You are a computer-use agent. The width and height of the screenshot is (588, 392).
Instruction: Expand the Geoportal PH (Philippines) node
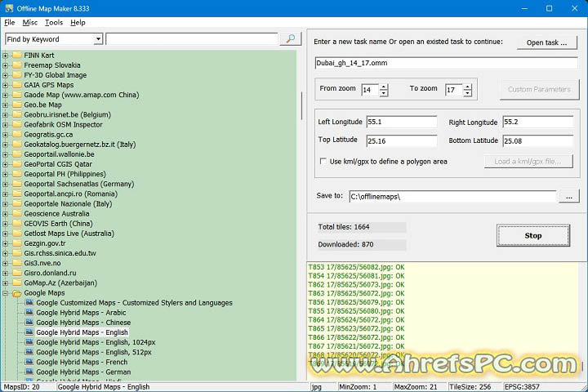click(5, 174)
